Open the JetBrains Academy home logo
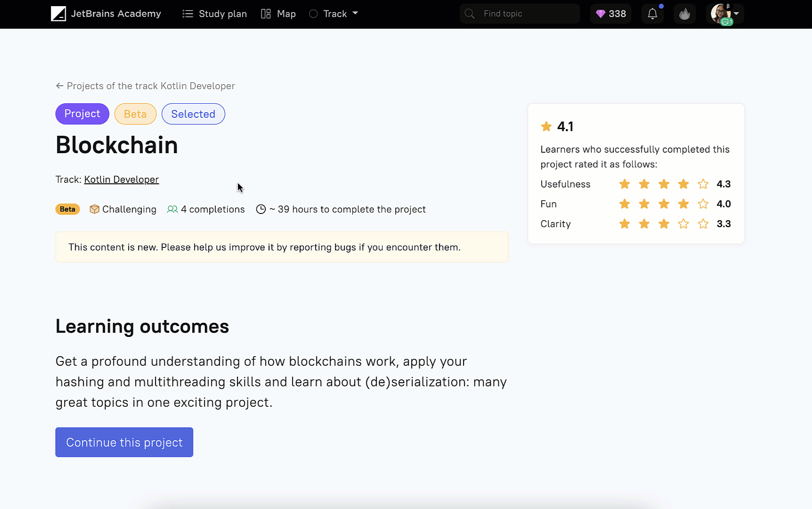Viewport: 812px width, 509px height. click(x=58, y=14)
